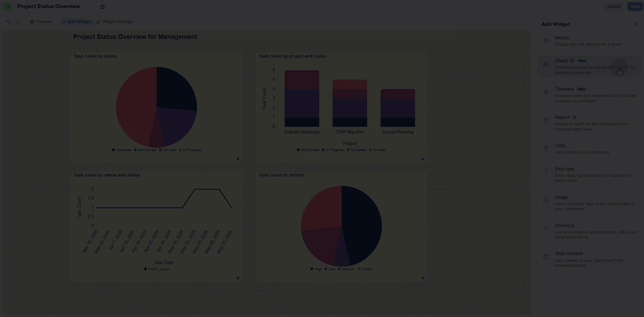Viewport: 644px width, 317px height.
Task: Click the Add Widget toolbar button
Action: tap(76, 22)
